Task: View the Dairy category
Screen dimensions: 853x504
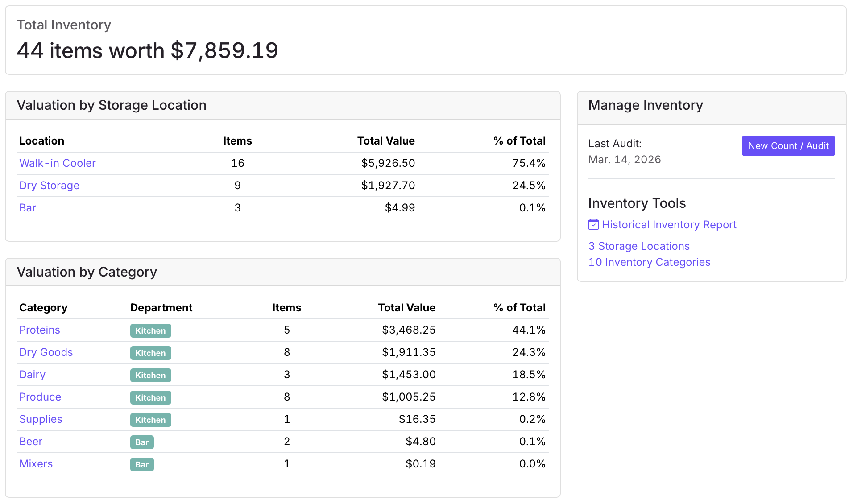Action: coord(33,375)
